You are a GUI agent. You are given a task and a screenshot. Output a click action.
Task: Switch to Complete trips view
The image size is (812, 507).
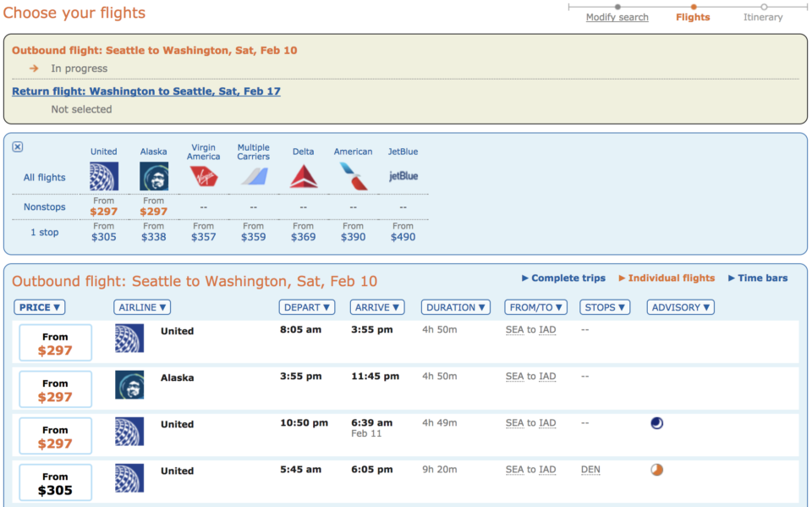pyautogui.click(x=563, y=278)
